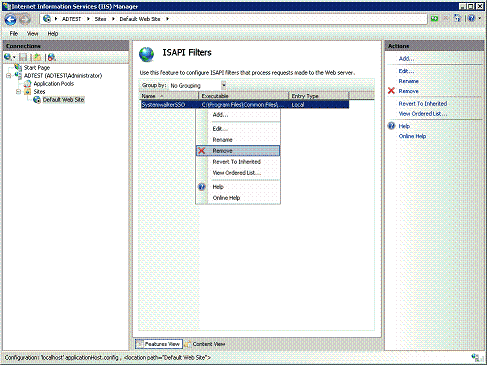
Task: Click Edit... in the Actions pane
Action: 406,71
